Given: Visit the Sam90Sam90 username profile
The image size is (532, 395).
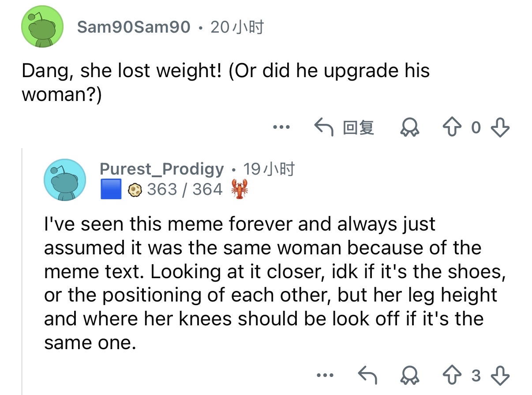Looking at the screenshot, I should pyautogui.click(x=134, y=27).
